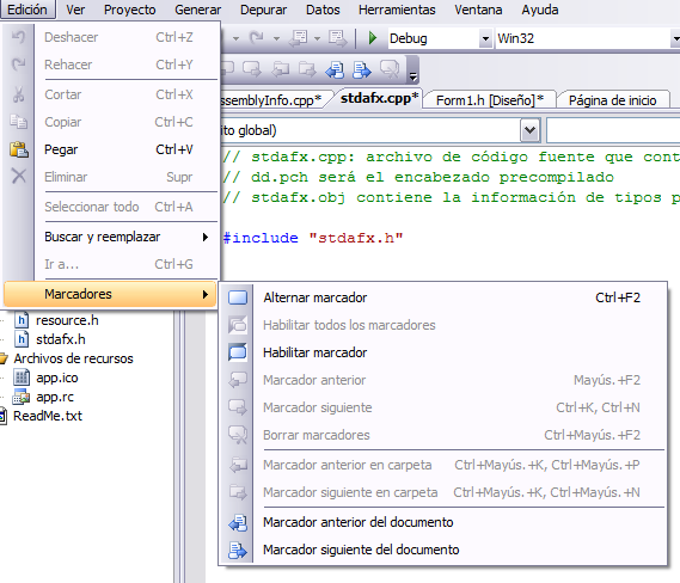
Task: Select Archivos de recursos folder label
Action: pyautogui.click(x=73, y=358)
